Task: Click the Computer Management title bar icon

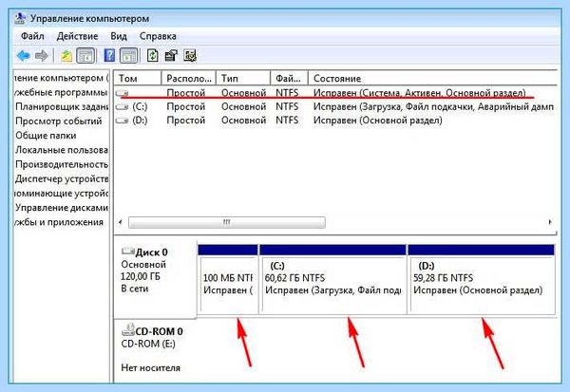Action: pos(20,19)
